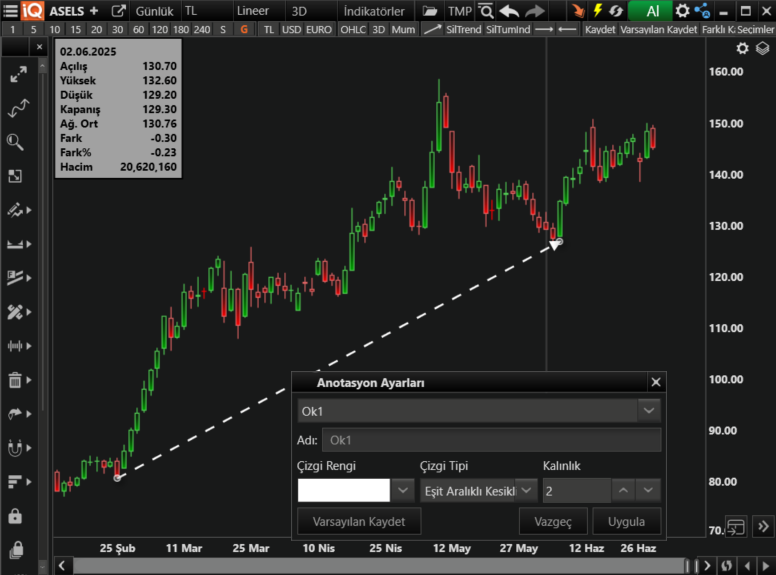Click the Adı name input field
The image size is (776, 575).
pos(491,440)
